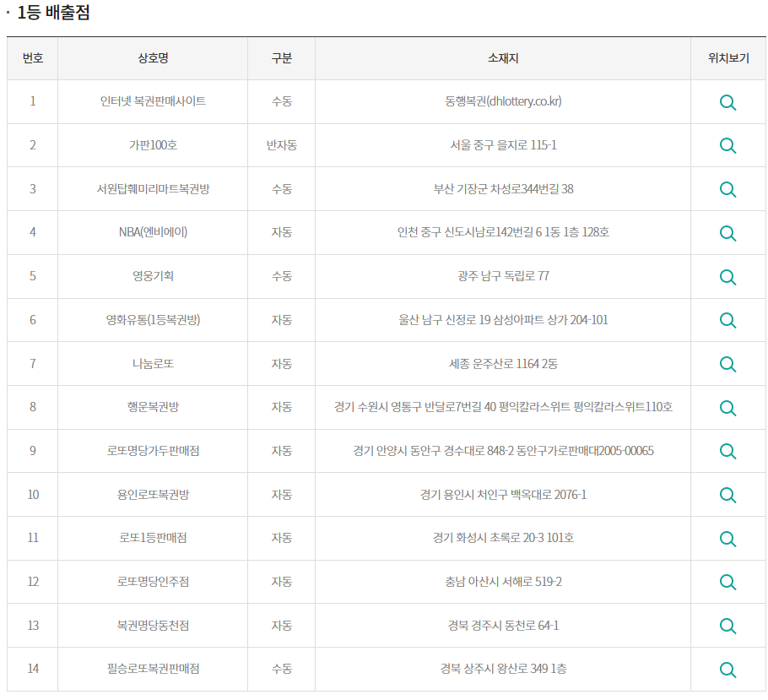
Task: Open location view for 로또1등판매점
Action: click(x=727, y=539)
